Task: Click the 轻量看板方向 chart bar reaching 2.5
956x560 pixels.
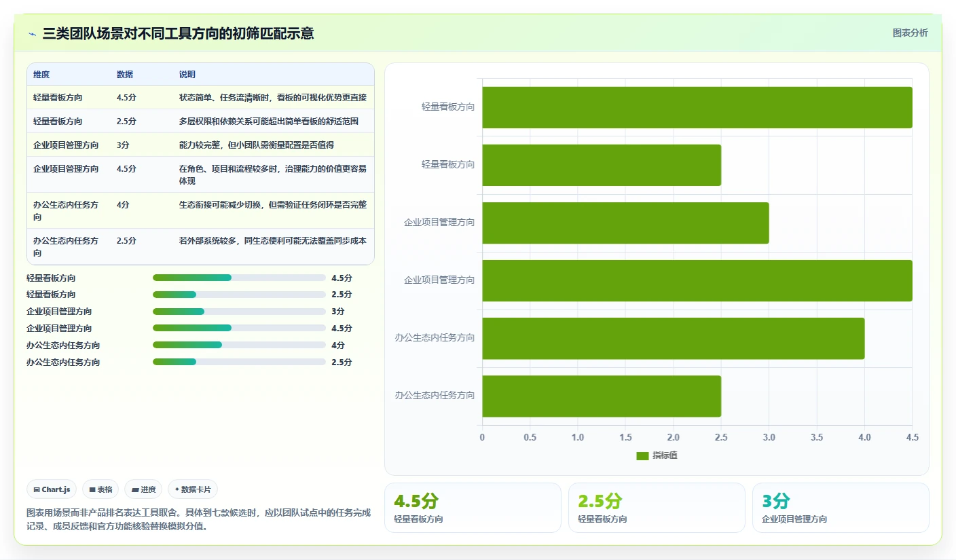Action: point(602,165)
